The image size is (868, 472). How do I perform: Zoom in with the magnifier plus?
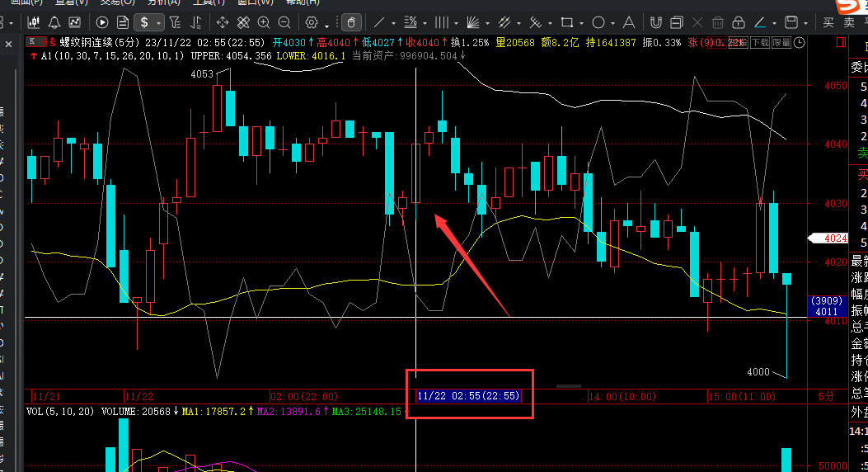click(x=264, y=23)
